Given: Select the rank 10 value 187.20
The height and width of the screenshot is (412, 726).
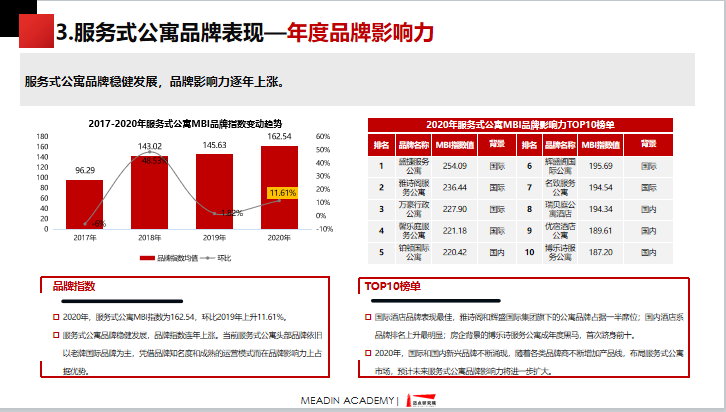Looking at the screenshot, I should pos(600,254).
